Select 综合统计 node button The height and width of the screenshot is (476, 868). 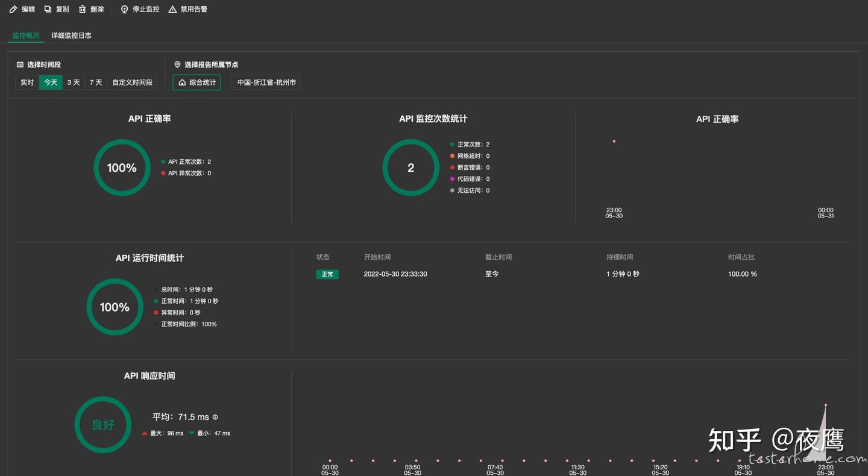pos(197,83)
